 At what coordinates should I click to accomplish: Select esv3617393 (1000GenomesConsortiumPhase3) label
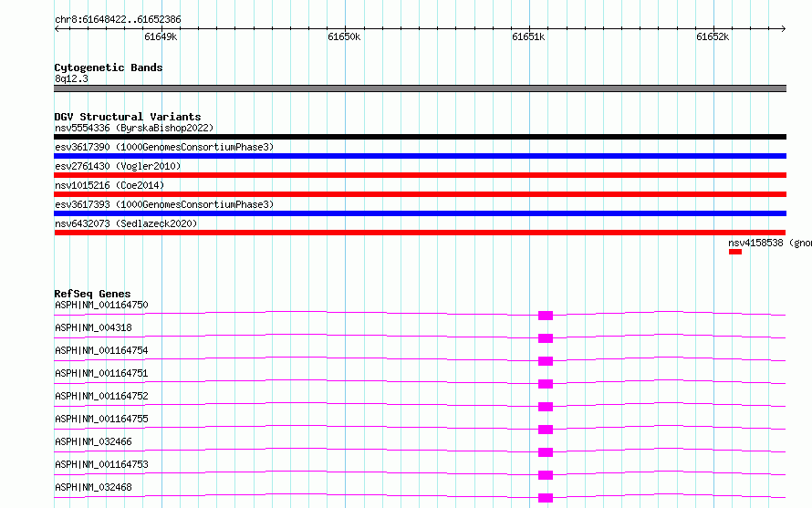pyautogui.click(x=164, y=204)
